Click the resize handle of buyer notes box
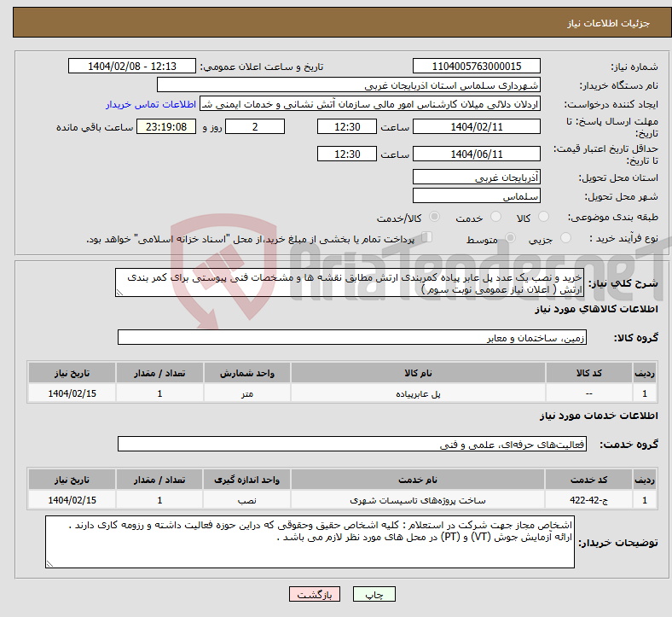This screenshot has height=617, width=672. [49, 564]
